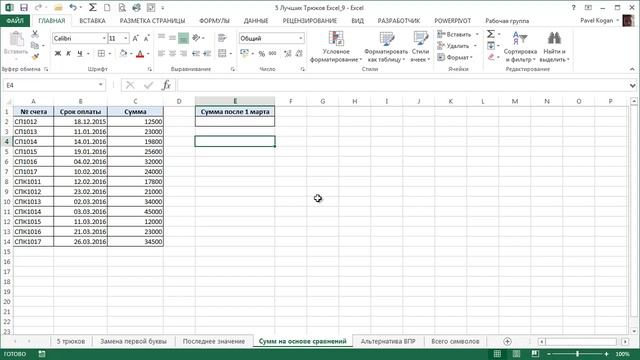Undo the last action

tap(73, 8)
